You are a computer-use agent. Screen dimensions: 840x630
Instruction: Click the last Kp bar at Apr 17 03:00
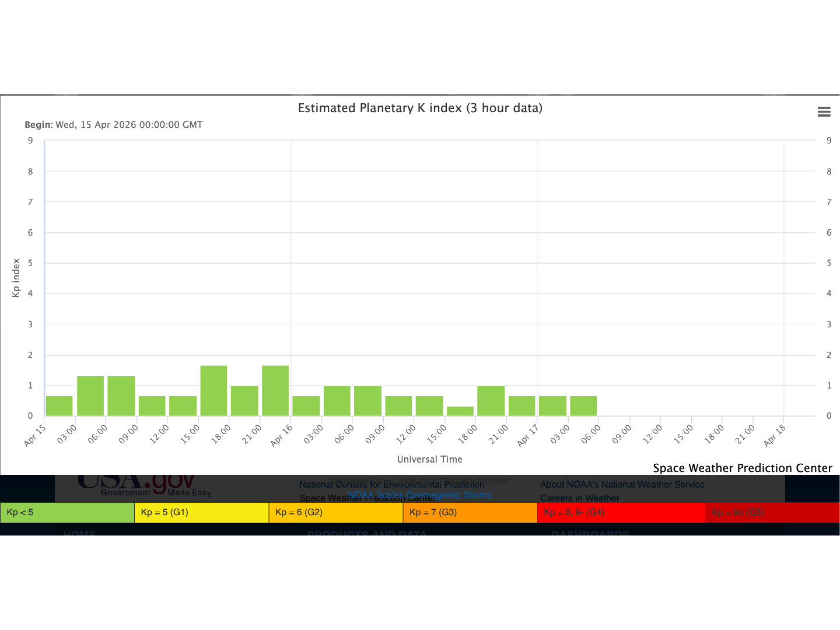point(583,406)
